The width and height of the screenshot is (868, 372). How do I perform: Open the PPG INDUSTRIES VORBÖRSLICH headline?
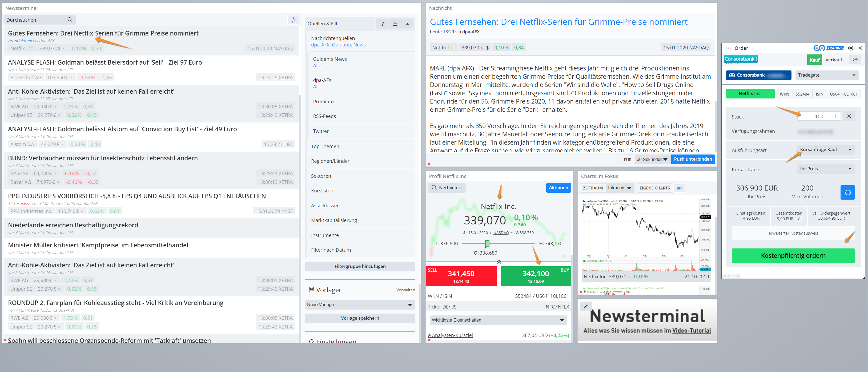(137, 196)
